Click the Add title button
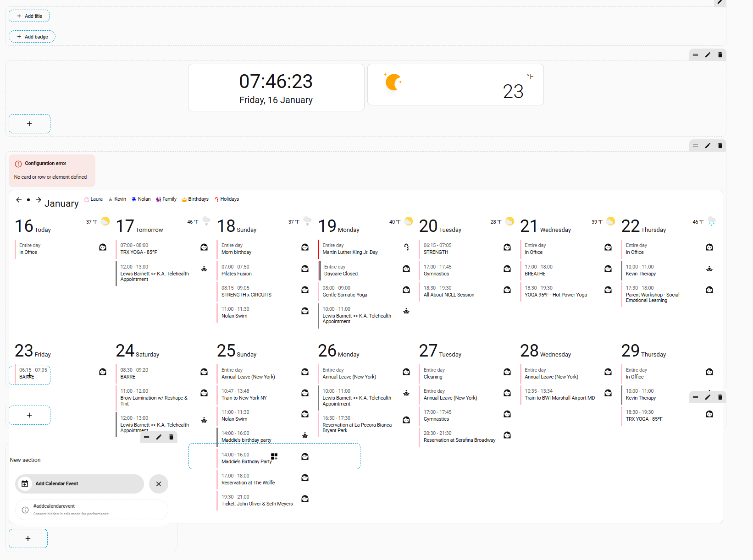Viewport: 753px width, 560px height. click(29, 16)
